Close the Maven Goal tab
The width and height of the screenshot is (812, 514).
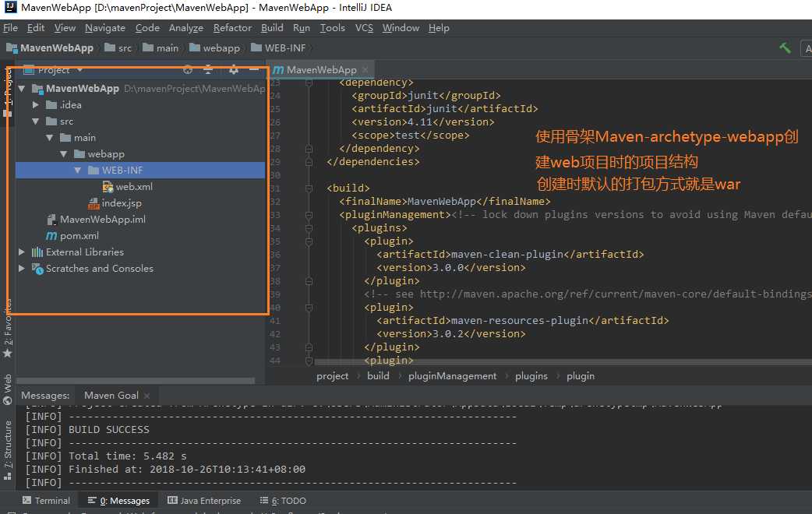pos(147,396)
